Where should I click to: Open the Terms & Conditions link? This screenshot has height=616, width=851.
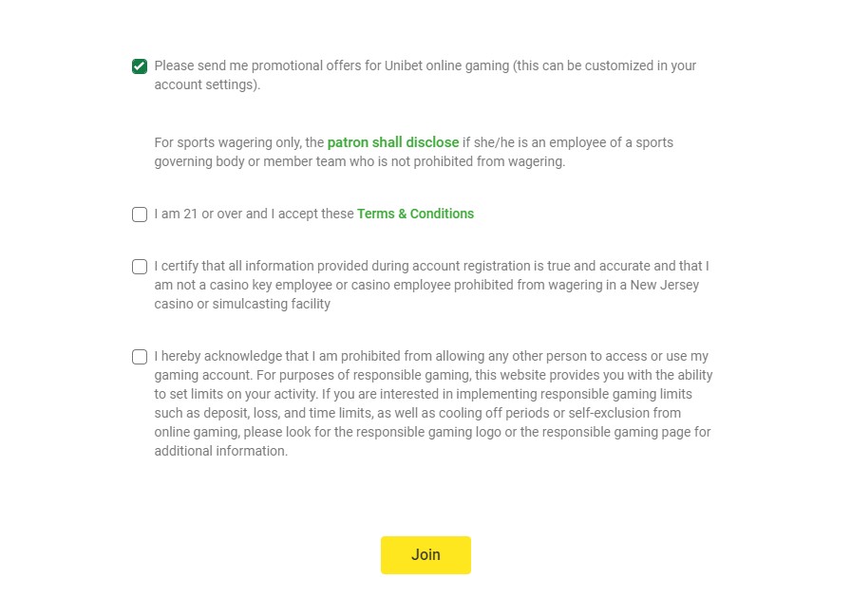click(x=415, y=214)
